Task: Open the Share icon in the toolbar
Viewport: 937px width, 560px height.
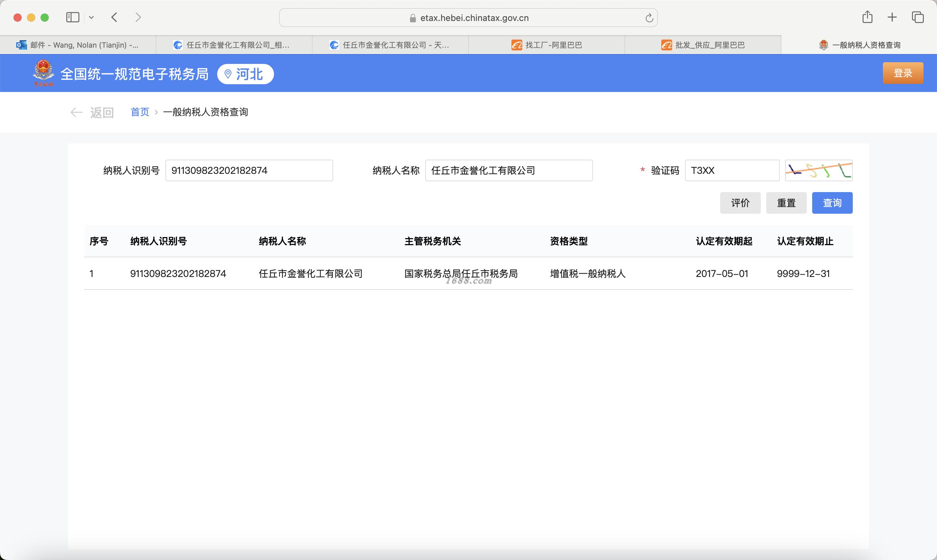Action: click(x=867, y=17)
